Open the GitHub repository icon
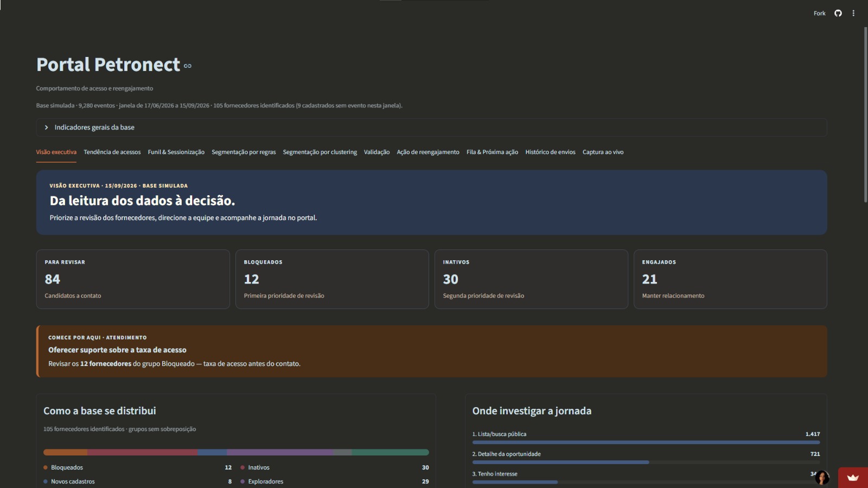Image resolution: width=868 pixels, height=488 pixels. (838, 13)
